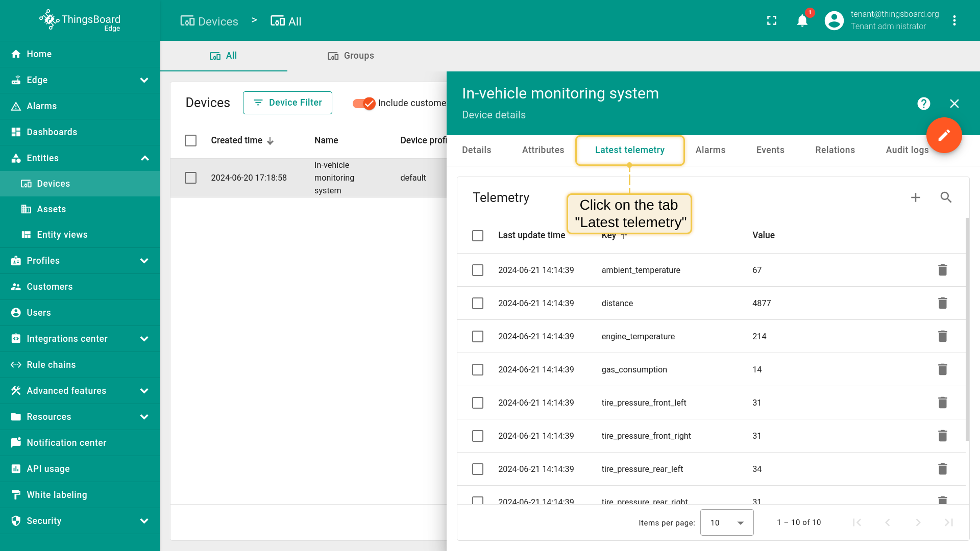
Task: Sort devices by Created time
Action: 242,140
